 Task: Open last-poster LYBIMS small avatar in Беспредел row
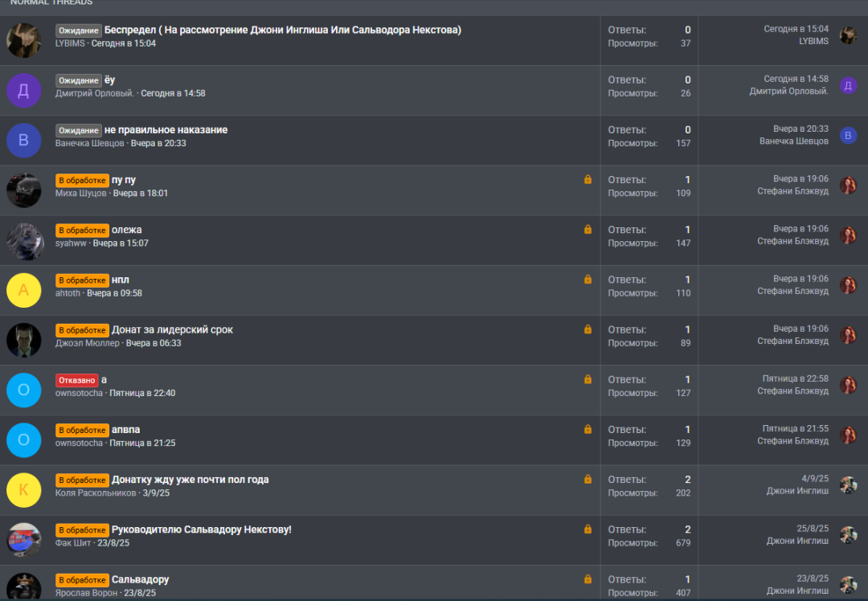[x=848, y=35]
